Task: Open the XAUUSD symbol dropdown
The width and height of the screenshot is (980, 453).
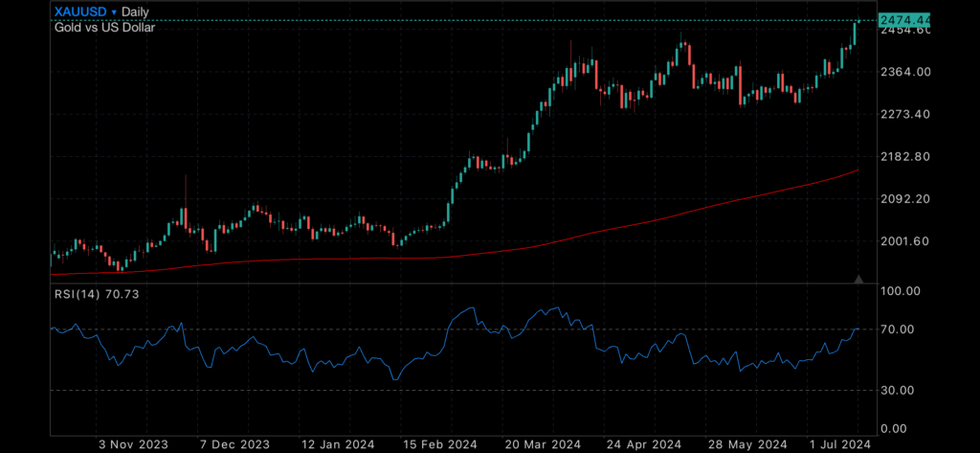Action: coord(114,11)
